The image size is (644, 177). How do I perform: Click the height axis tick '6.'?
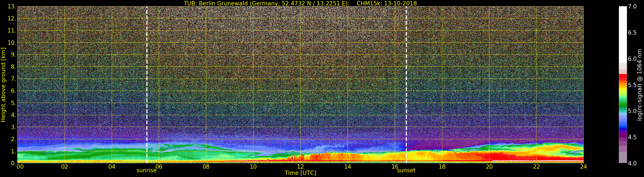[x=13, y=91]
